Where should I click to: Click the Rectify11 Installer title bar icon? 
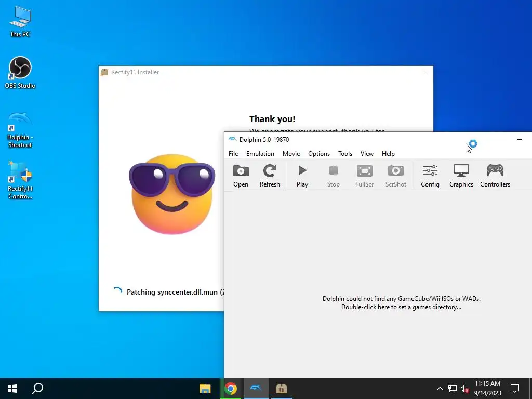pyautogui.click(x=104, y=72)
